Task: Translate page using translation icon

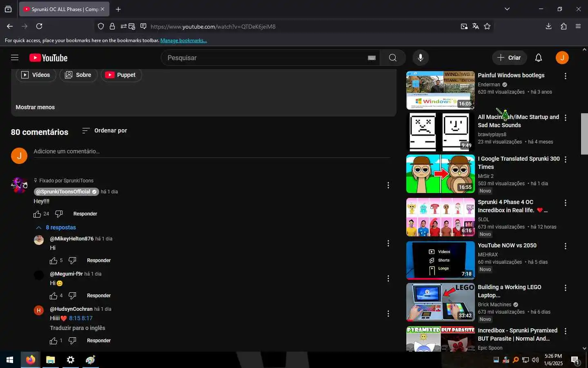Action: pyautogui.click(x=476, y=26)
